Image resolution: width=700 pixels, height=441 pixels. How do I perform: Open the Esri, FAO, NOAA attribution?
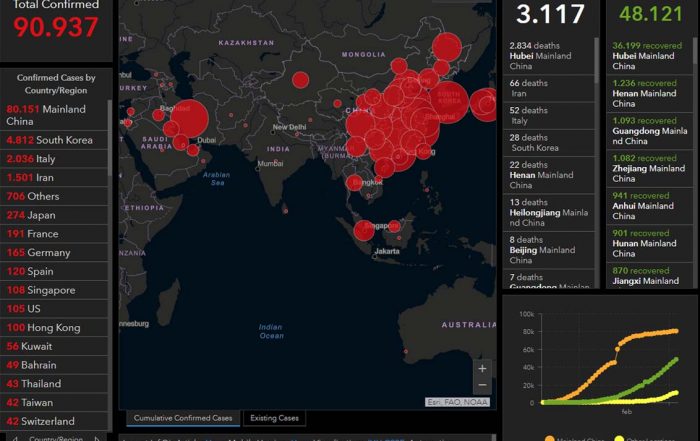point(458,402)
